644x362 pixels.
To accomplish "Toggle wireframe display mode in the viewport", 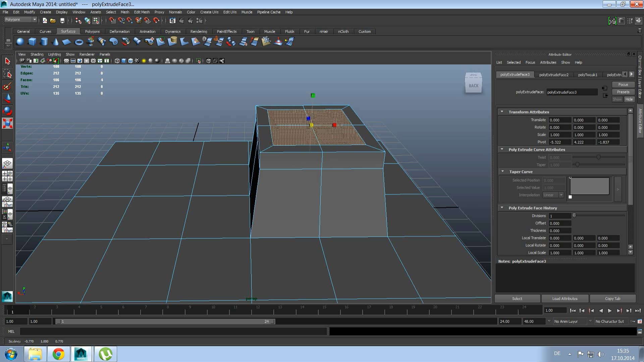I will point(117,61).
